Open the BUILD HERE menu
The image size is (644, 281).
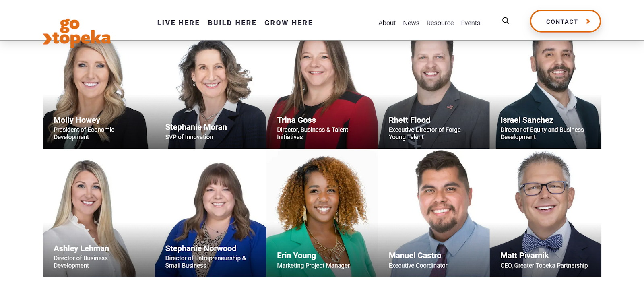coord(232,23)
